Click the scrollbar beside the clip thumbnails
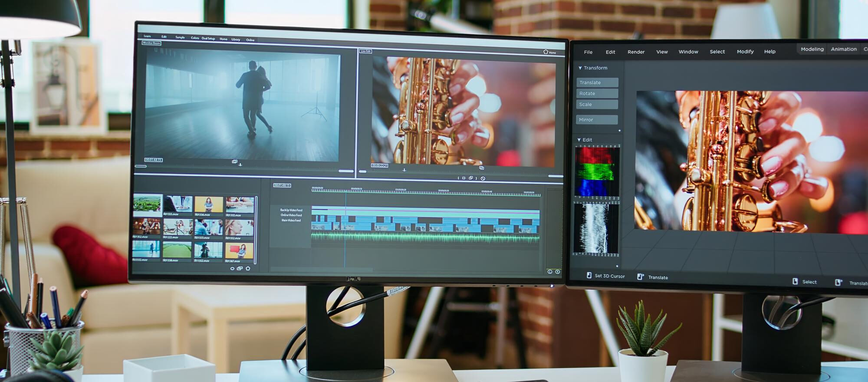Image resolution: width=868 pixels, height=382 pixels. pos(256,230)
